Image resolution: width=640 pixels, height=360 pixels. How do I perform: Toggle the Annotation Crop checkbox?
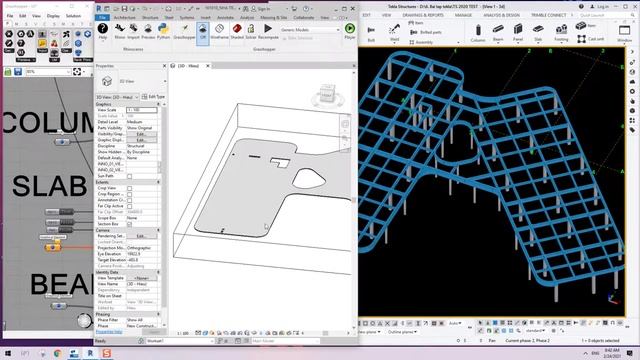[x=129, y=200]
